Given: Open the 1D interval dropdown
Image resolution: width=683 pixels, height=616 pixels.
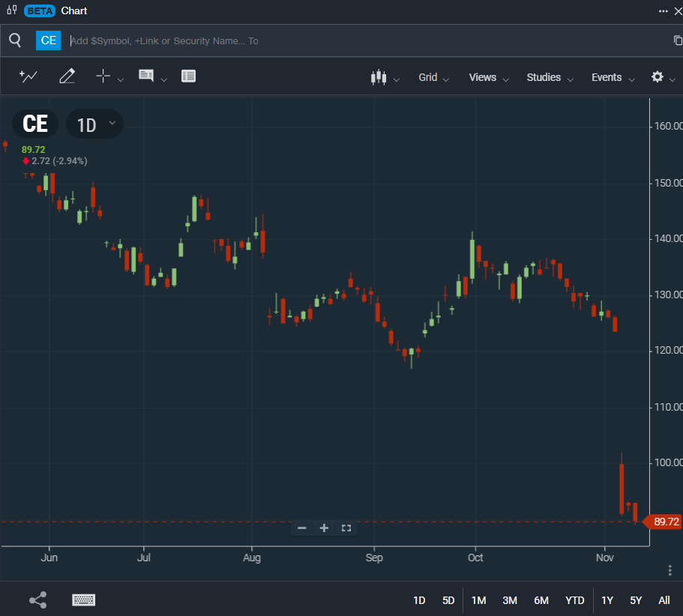Looking at the screenshot, I should (94, 124).
